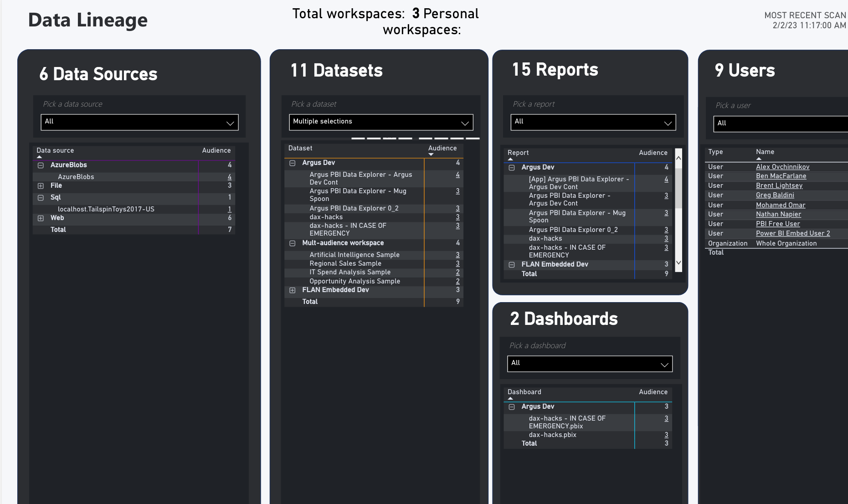Viewport: 848px width, 504px height.
Task: Sort Datasets by Audience column
Action: 442,148
